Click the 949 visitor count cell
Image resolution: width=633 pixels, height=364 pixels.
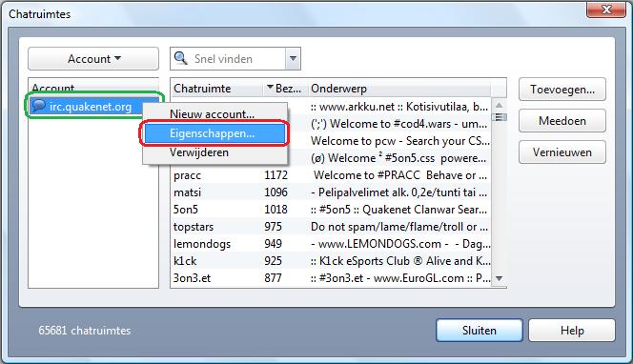[x=274, y=244]
